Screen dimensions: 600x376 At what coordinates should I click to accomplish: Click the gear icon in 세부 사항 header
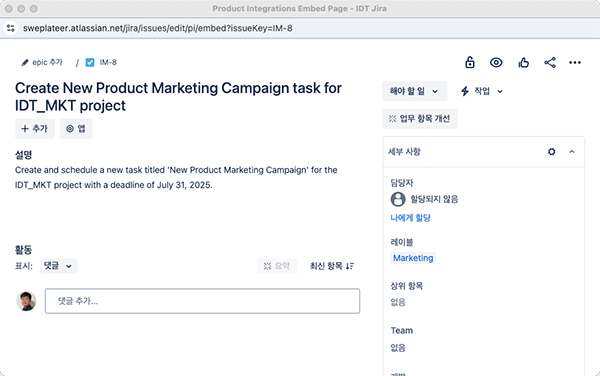551,151
